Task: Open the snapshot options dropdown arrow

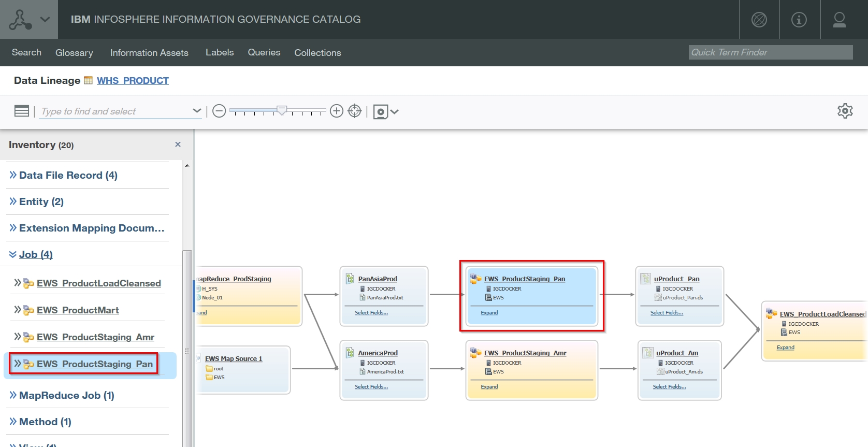Action: [x=395, y=112]
